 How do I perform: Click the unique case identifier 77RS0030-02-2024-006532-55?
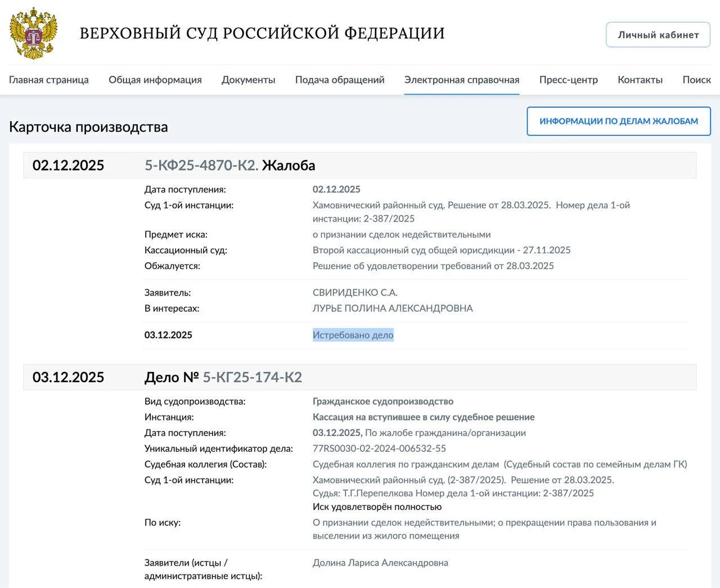379,448
